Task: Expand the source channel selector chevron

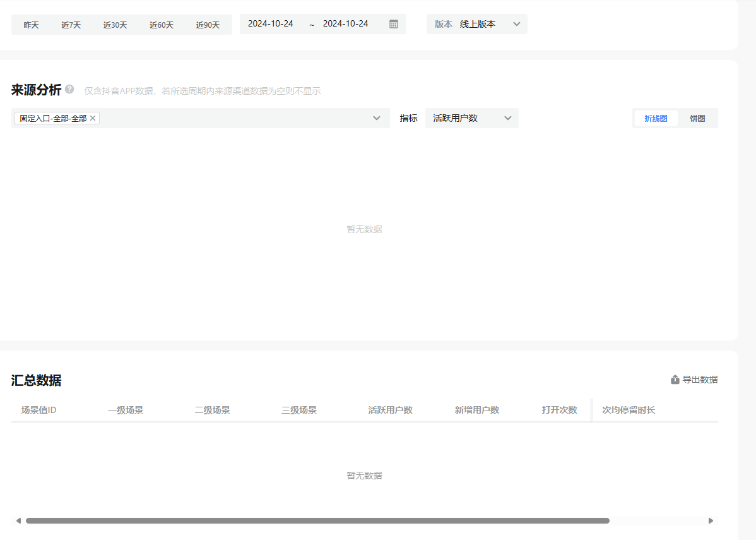Action: [377, 118]
